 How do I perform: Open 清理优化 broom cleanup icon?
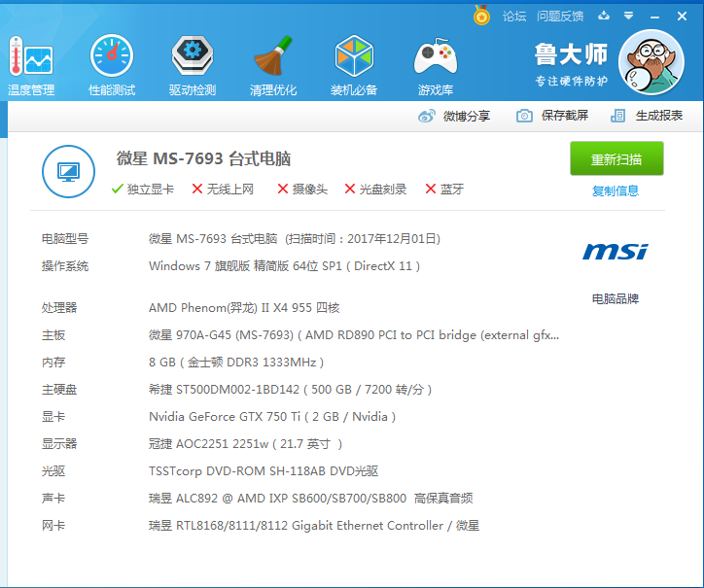click(x=273, y=55)
